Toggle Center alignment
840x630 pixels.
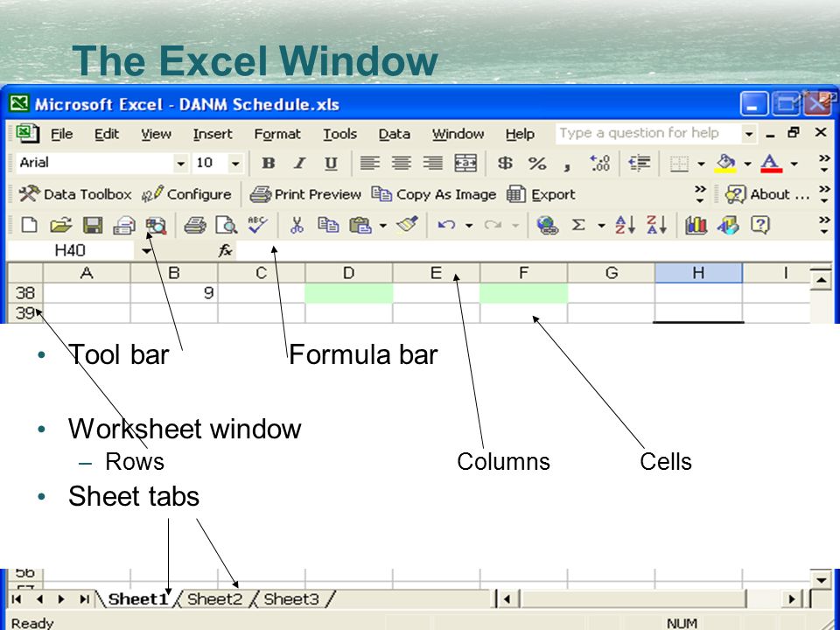coord(402,163)
